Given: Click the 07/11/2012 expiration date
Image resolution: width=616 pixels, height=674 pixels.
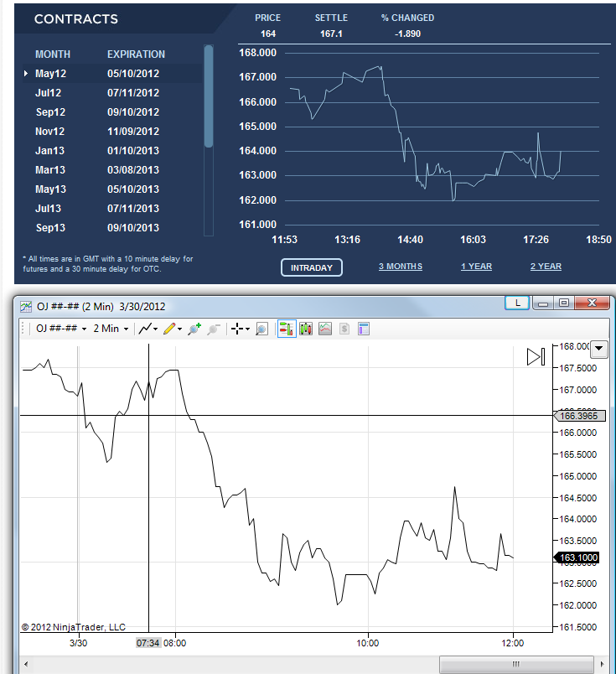Looking at the screenshot, I should tap(133, 93).
